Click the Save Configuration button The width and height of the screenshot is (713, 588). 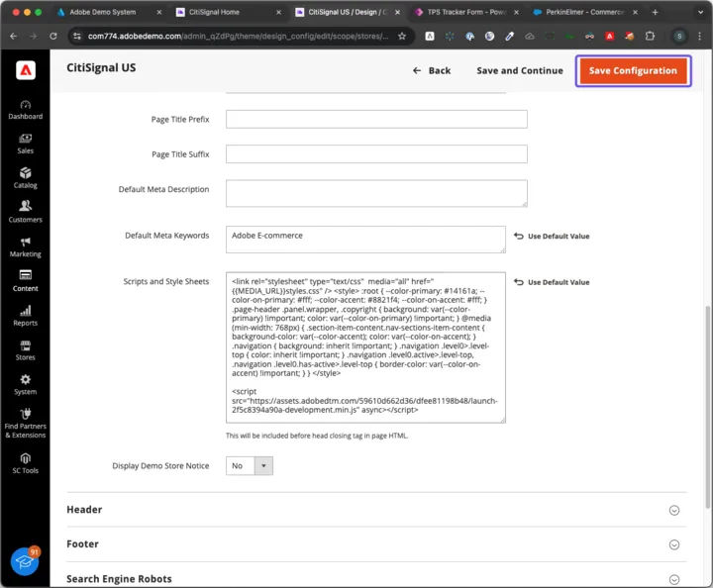click(x=633, y=71)
